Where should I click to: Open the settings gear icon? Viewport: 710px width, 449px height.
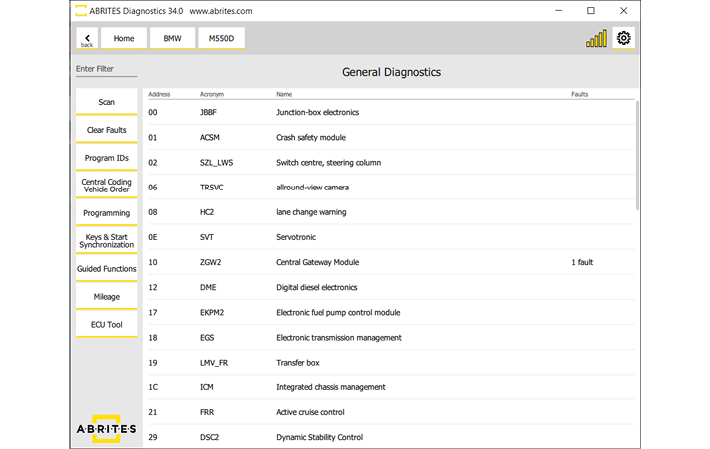(623, 38)
